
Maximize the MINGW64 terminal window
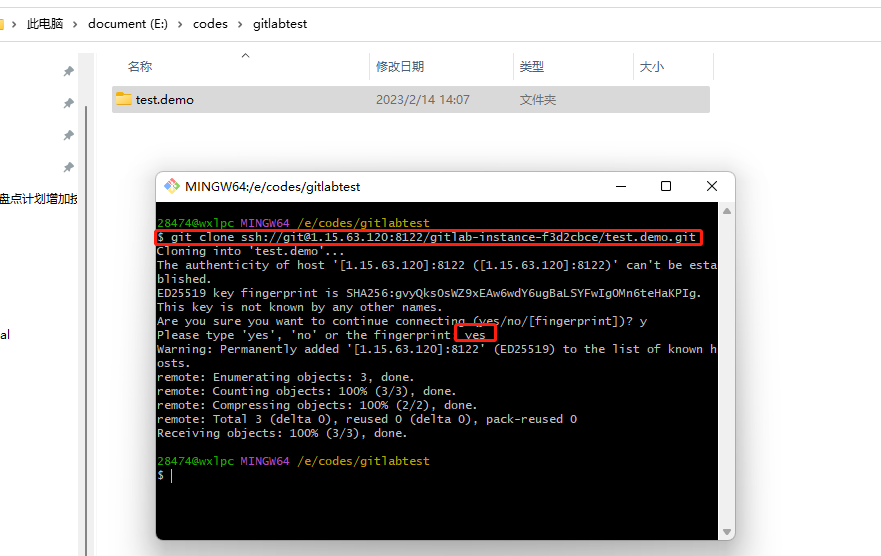coord(666,186)
